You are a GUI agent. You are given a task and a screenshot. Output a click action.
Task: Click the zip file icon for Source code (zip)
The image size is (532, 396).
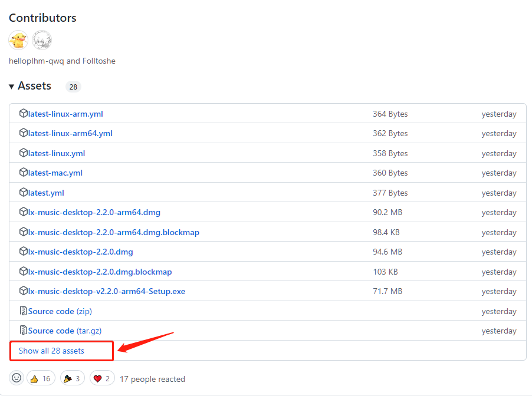[x=24, y=311]
